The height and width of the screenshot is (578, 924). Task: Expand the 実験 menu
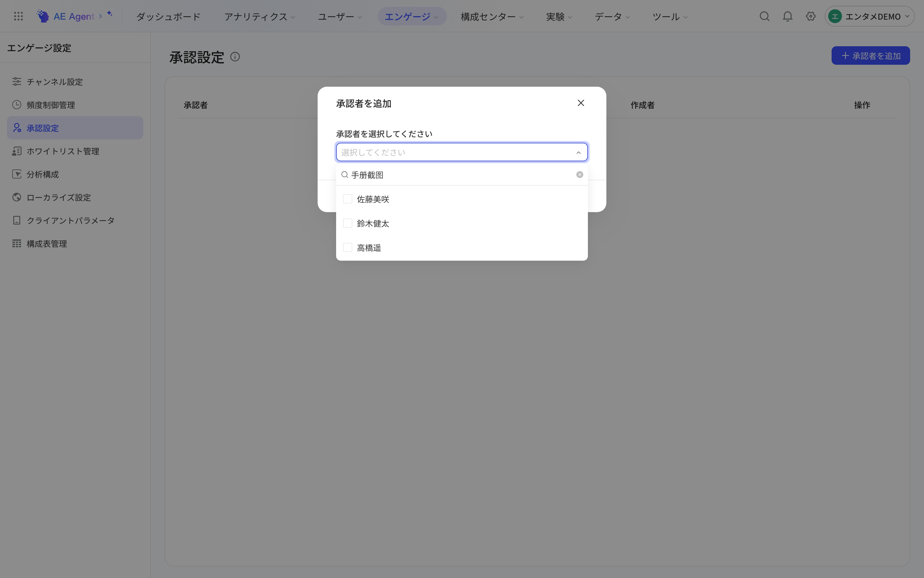coord(559,16)
